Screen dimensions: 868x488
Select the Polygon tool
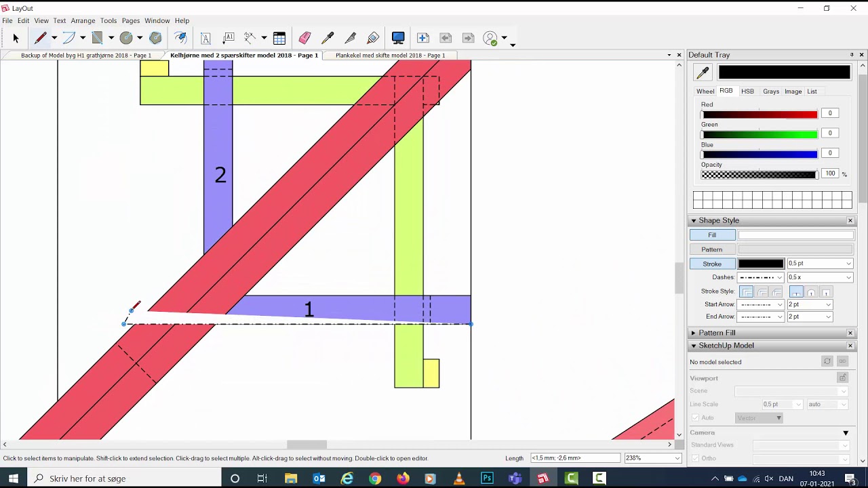pos(155,39)
